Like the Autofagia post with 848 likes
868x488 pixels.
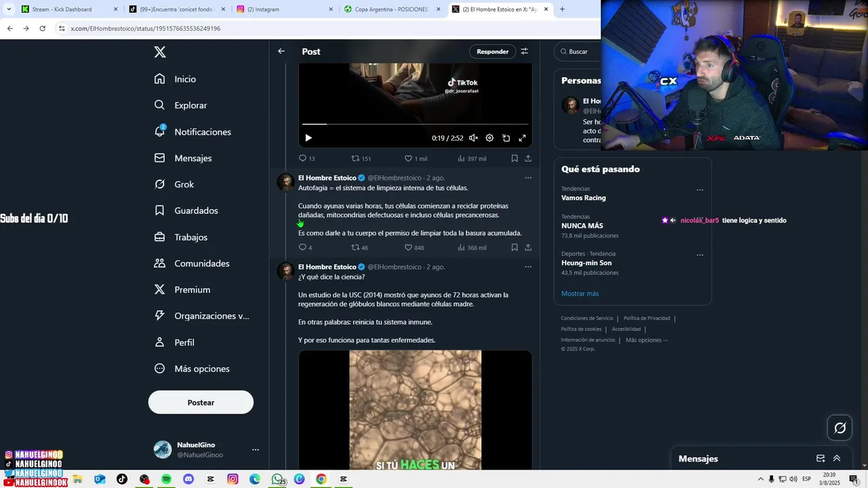tap(414, 247)
